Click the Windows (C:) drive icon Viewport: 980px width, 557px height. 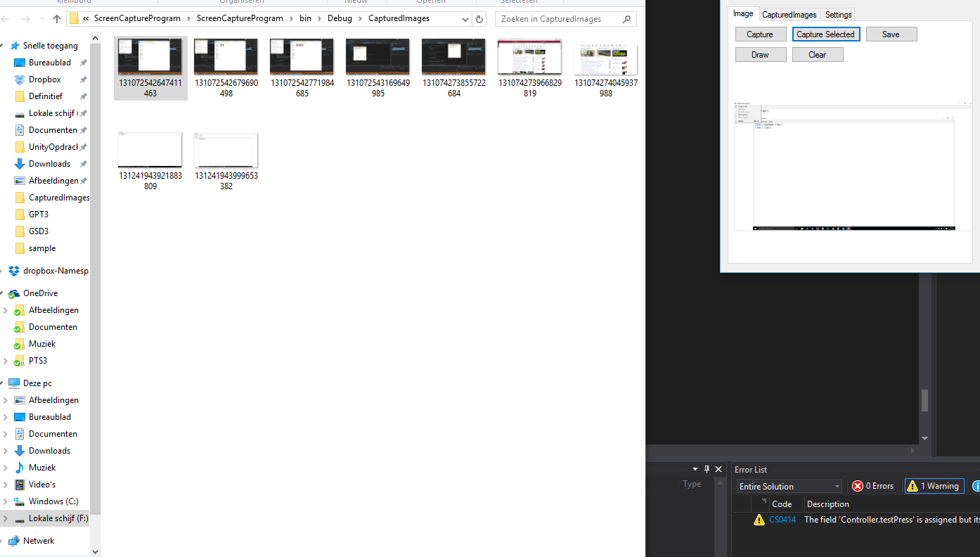coord(20,501)
